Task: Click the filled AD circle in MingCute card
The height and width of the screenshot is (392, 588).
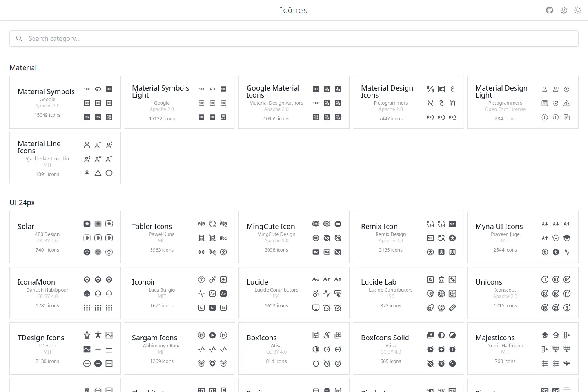Action: pos(338,224)
